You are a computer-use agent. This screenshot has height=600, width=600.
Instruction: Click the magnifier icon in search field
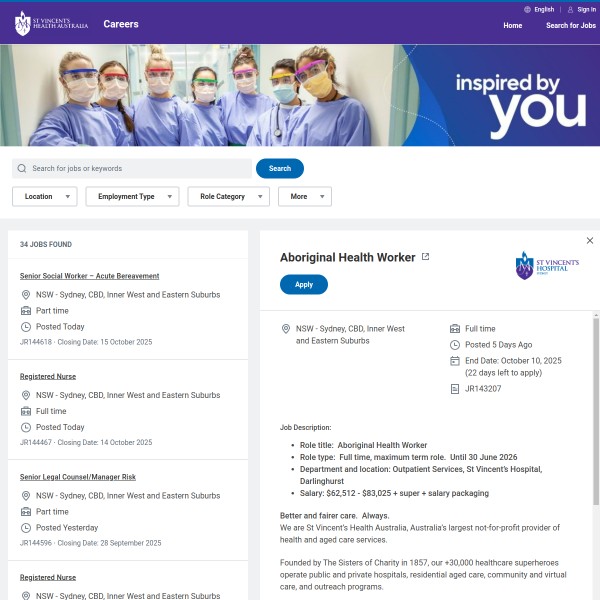point(22,168)
